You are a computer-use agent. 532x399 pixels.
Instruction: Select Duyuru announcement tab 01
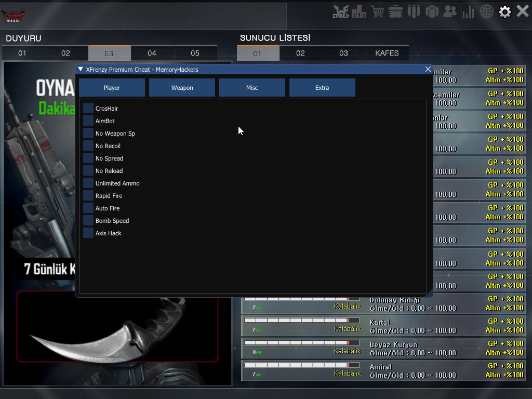tap(22, 53)
